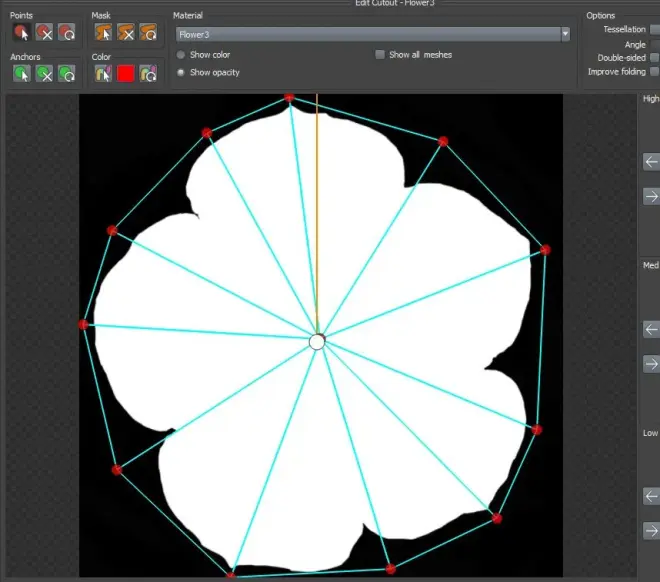The width and height of the screenshot is (660, 582).
Task: Click the High right arrow button
Action: (x=651, y=197)
